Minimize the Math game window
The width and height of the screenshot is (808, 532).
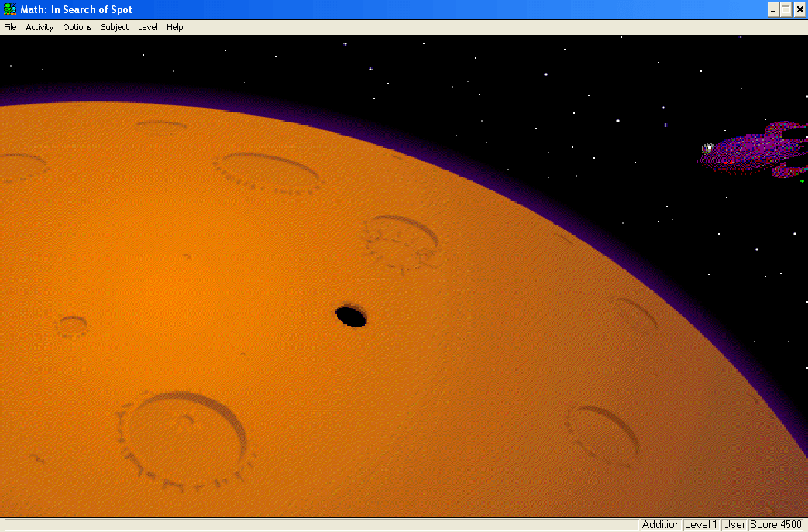773,9
